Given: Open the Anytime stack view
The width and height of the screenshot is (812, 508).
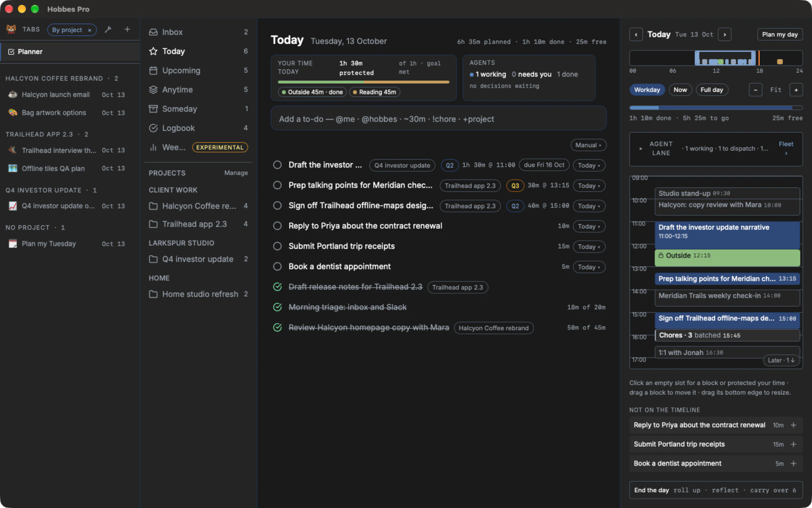Looking at the screenshot, I should pyautogui.click(x=199, y=90).
